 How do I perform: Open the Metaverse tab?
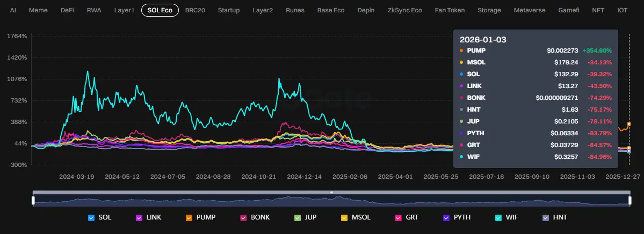(x=530, y=10)
